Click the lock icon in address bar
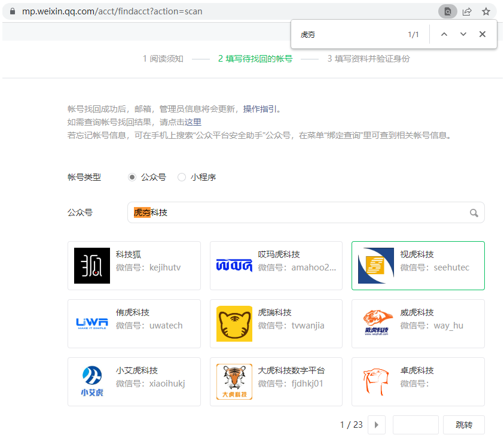The image size is (504, 441). [x=13, y=11]
